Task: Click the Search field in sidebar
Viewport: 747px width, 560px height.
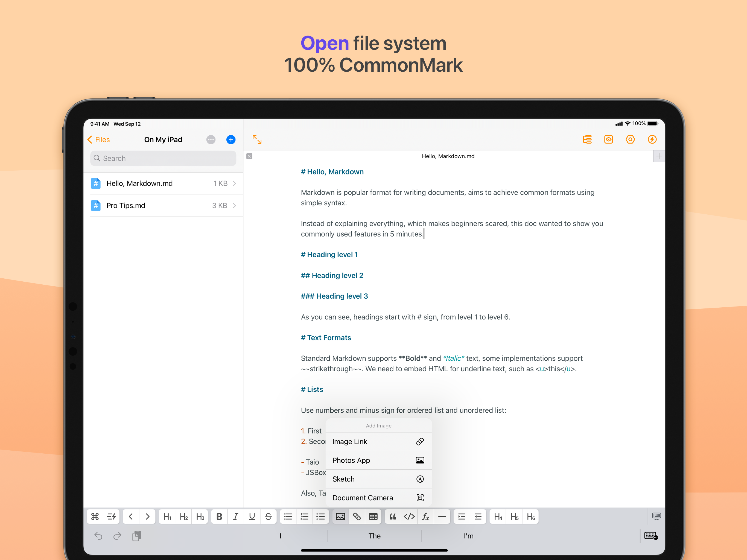Action: pyautogui.click(x=163, y=158)
